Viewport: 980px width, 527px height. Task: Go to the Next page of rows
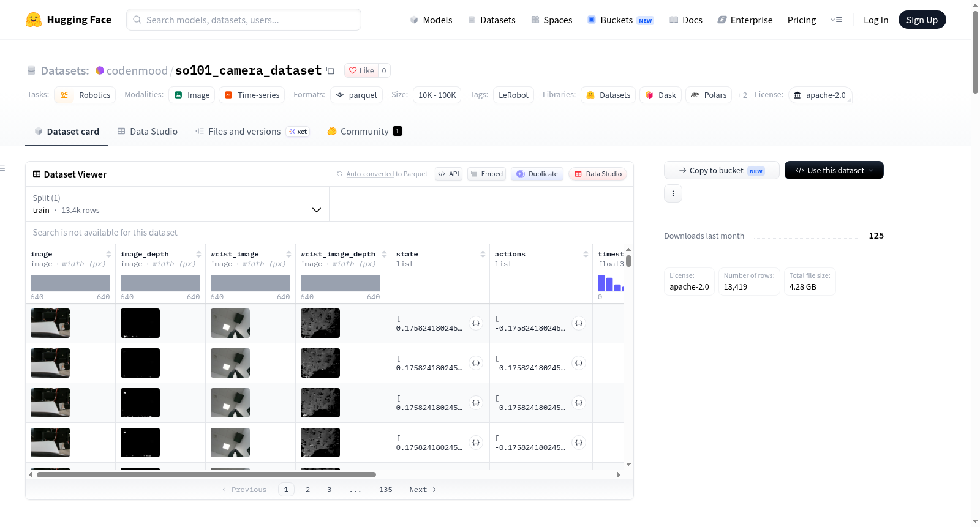[423, 490]
